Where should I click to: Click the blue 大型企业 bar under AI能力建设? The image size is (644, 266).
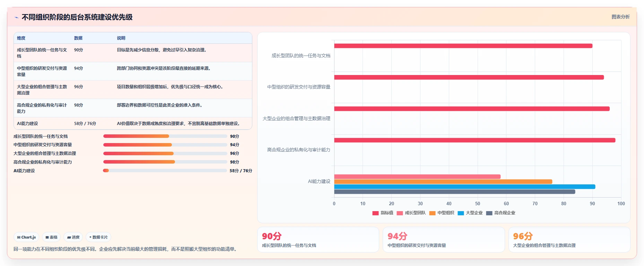pyautogui.click(x=464, y=187)
